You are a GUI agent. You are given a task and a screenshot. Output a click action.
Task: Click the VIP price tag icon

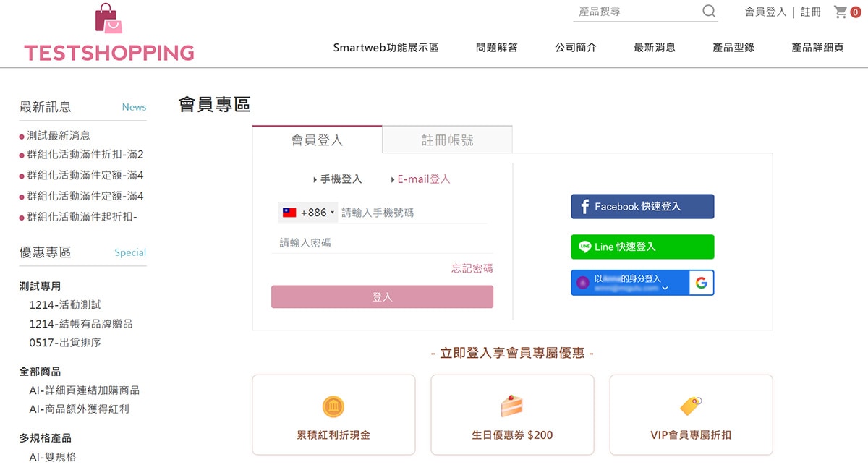(691, 406)
